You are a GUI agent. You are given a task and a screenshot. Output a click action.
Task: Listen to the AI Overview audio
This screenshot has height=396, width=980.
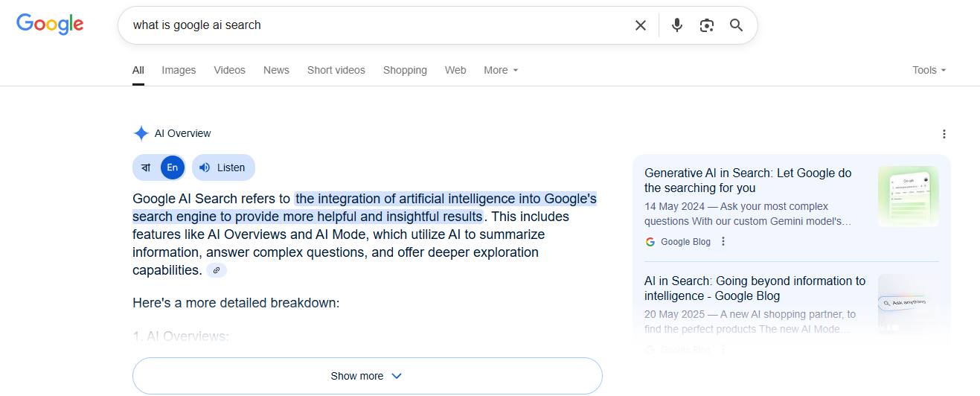pyautogui.click(x=223, y=167)
